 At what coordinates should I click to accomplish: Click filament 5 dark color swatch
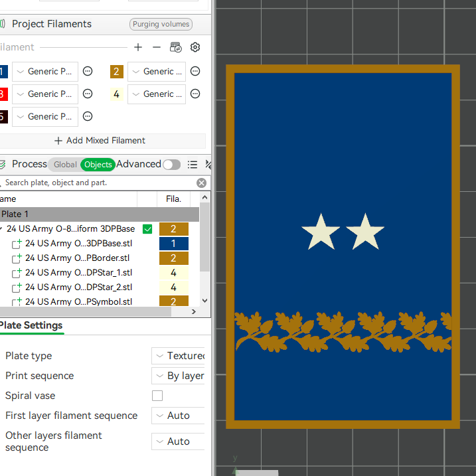[x=3, y=117]
